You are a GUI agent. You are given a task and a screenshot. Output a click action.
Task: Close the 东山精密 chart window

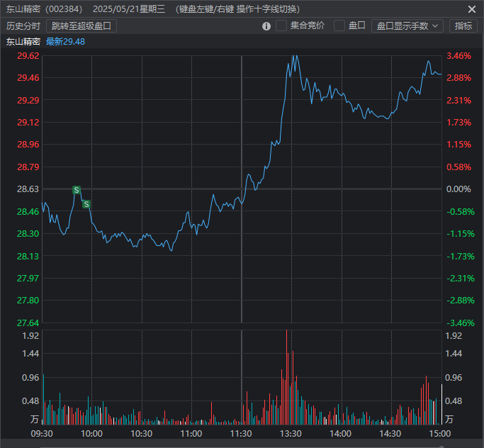pos(472,9)
